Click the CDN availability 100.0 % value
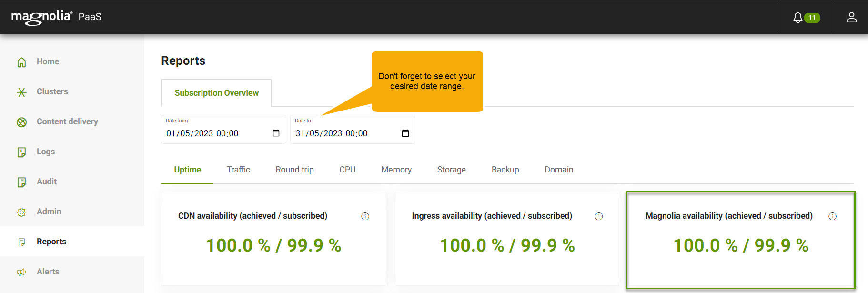This screenshot has width=868, height=293. 238,245
